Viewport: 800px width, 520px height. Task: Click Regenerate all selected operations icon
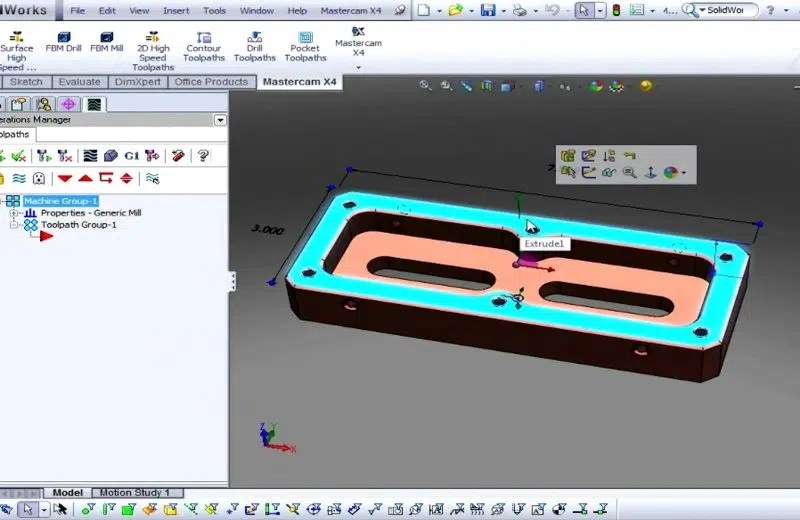pos(44,156)
